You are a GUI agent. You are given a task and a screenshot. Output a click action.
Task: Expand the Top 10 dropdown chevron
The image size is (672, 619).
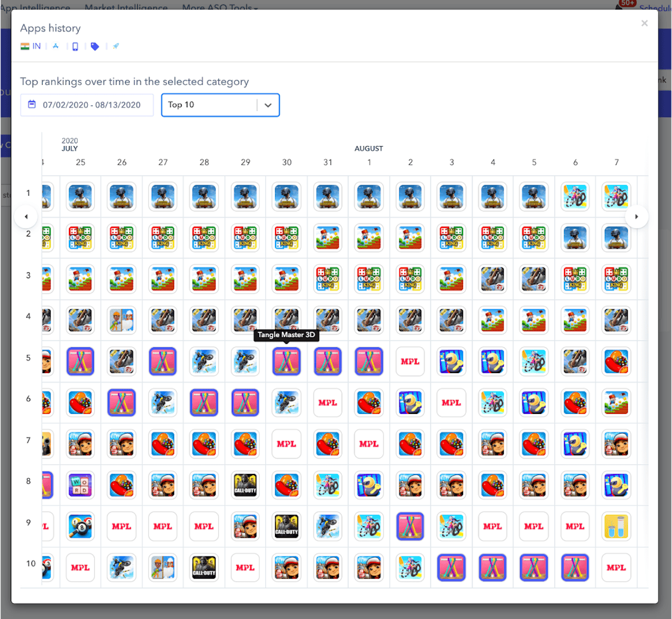coord(268,105)
